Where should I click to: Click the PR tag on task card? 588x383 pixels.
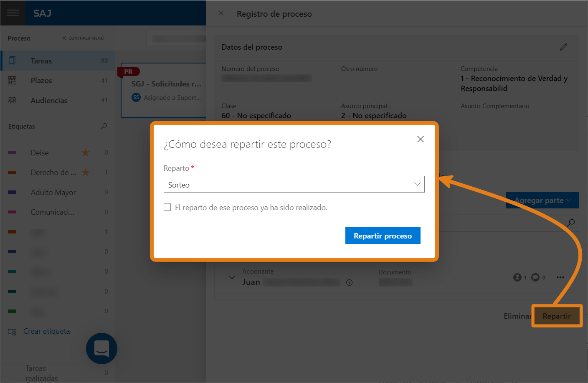tap(129, 72)
